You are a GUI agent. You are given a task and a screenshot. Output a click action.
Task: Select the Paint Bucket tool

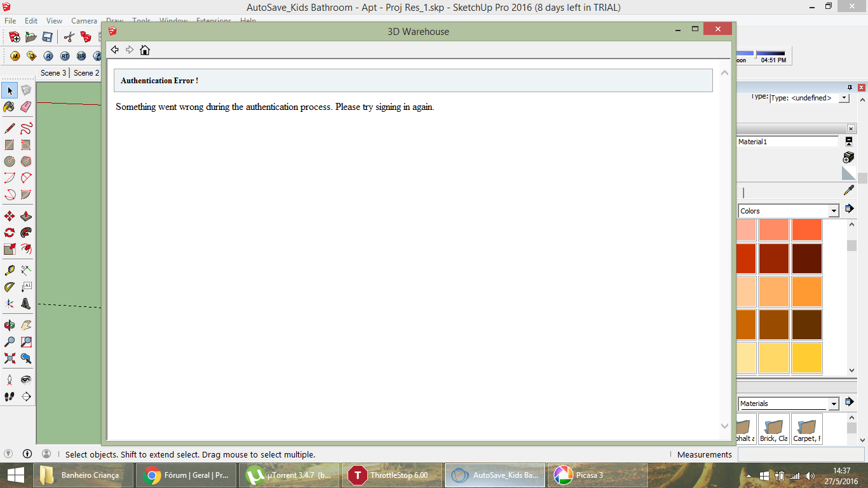[10, 107]
